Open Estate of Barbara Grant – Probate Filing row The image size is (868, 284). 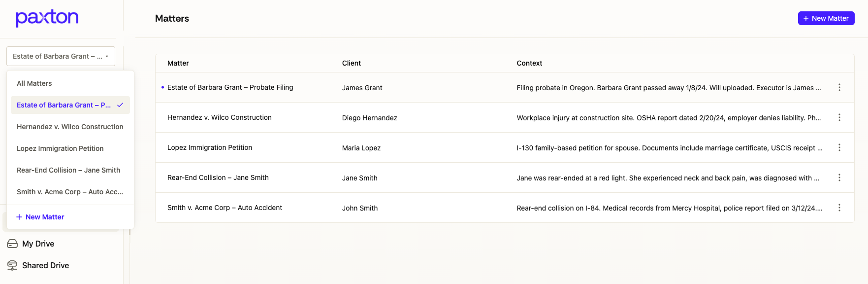pyautogui.click(x=230, y=87)
